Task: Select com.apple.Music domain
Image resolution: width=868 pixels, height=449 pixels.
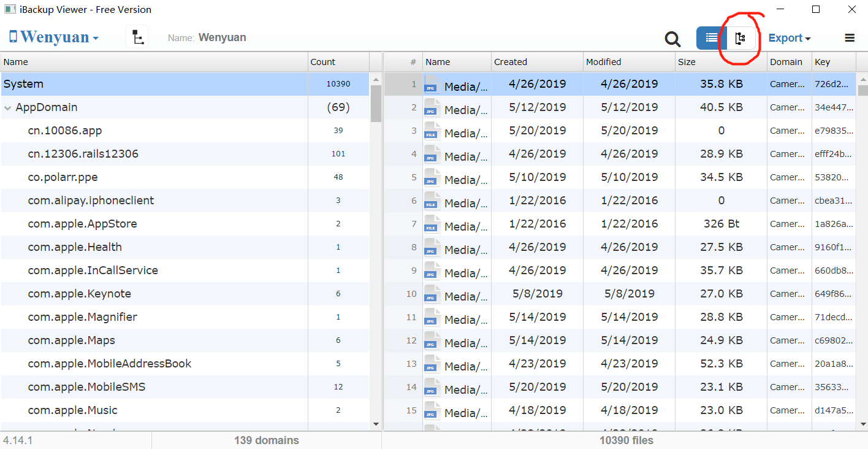Action: pyautogui.click(x=185, y=410)
